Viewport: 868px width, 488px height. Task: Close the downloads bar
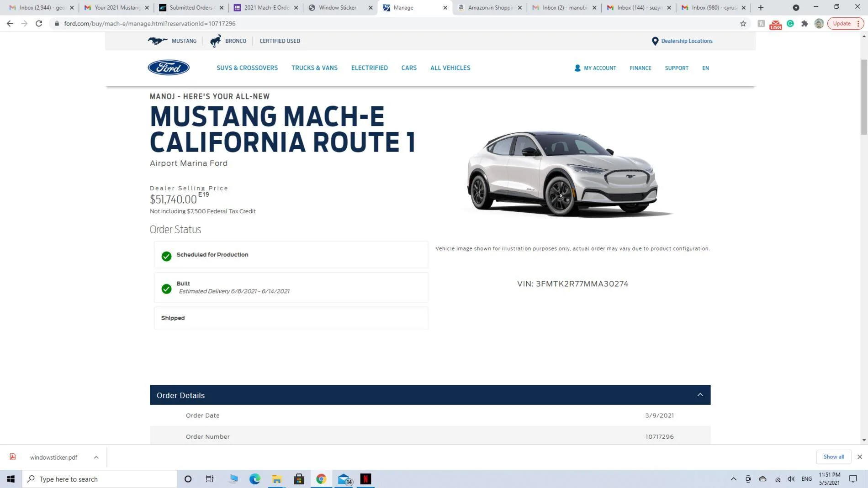click(859, 457)
